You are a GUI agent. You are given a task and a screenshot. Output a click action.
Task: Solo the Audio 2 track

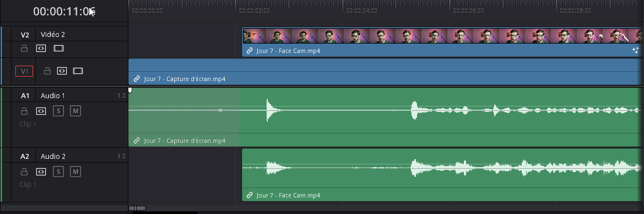coord(58,172)
